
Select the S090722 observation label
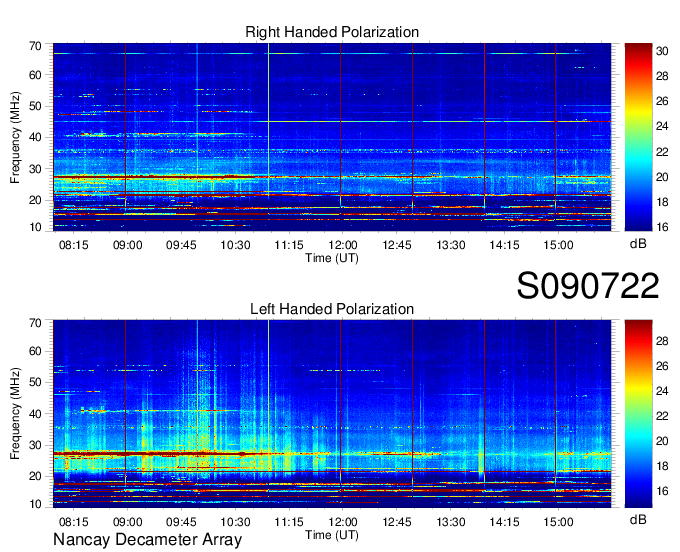click(x=588, y=286)
